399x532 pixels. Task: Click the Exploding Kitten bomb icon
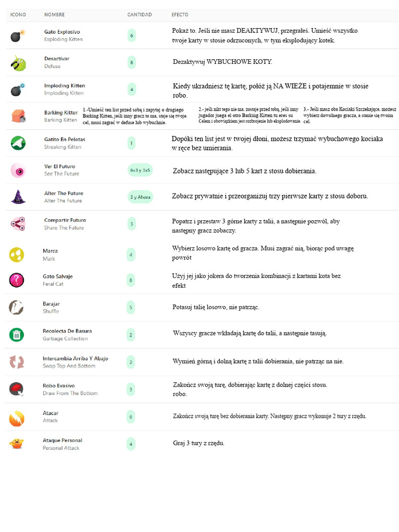17,36
